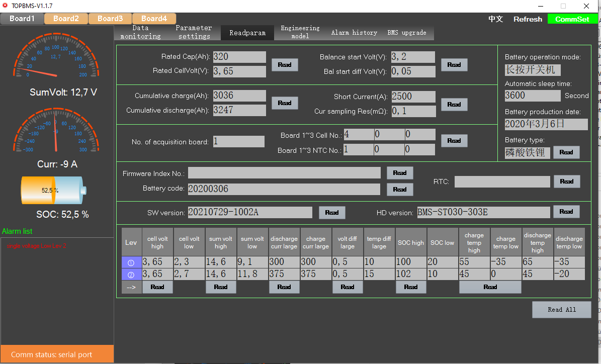Click the level 2 circled number icon
Image resolution: width=601 pixels, height=364 pixels.
point(131,275)
